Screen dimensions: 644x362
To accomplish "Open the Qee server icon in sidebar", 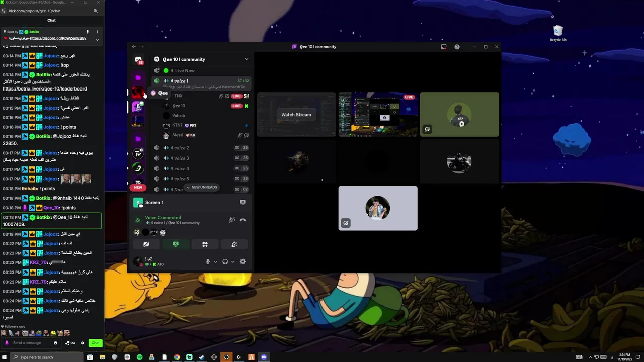I will pos(138,93).
